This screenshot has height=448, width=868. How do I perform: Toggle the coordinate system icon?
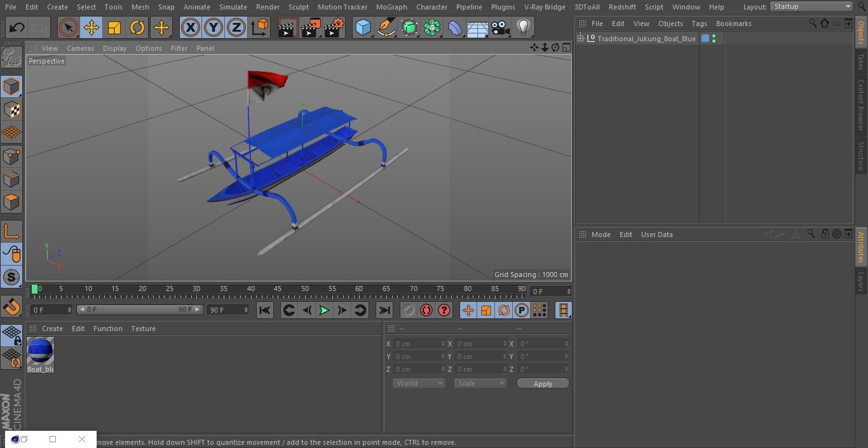point(260,28)
